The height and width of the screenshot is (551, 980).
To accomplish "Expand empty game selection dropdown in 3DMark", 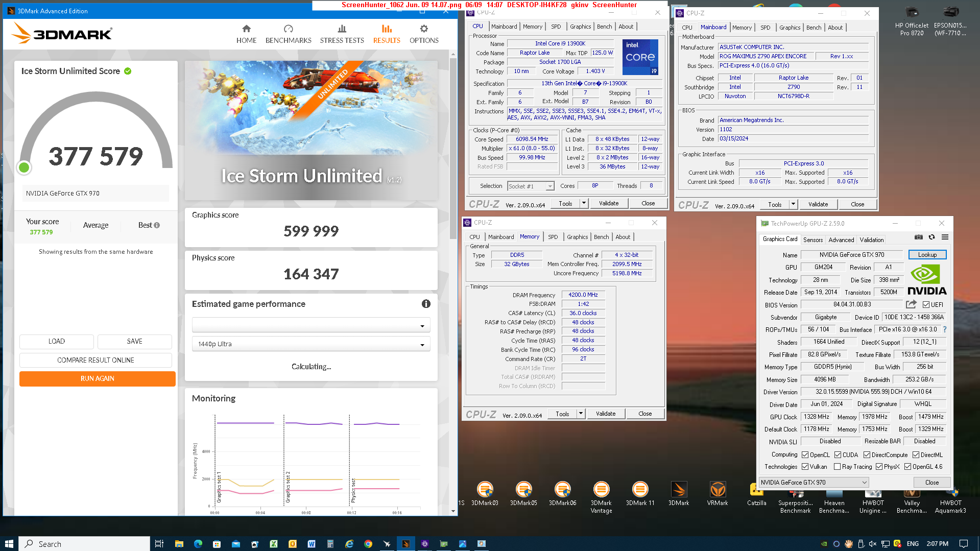I will tap(311, 325).
